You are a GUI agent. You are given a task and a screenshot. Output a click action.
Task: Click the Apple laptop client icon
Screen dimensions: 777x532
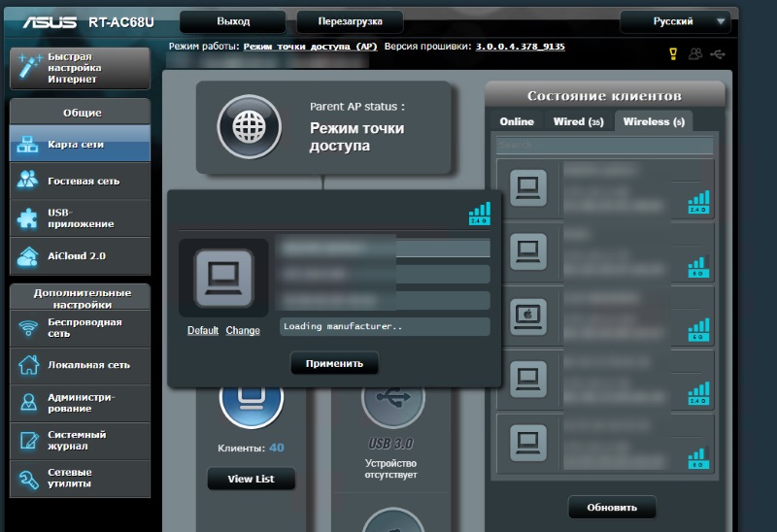coord(528,316)
